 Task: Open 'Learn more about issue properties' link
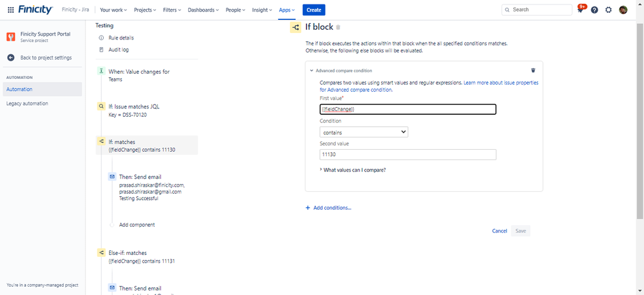tap(501, 83)
